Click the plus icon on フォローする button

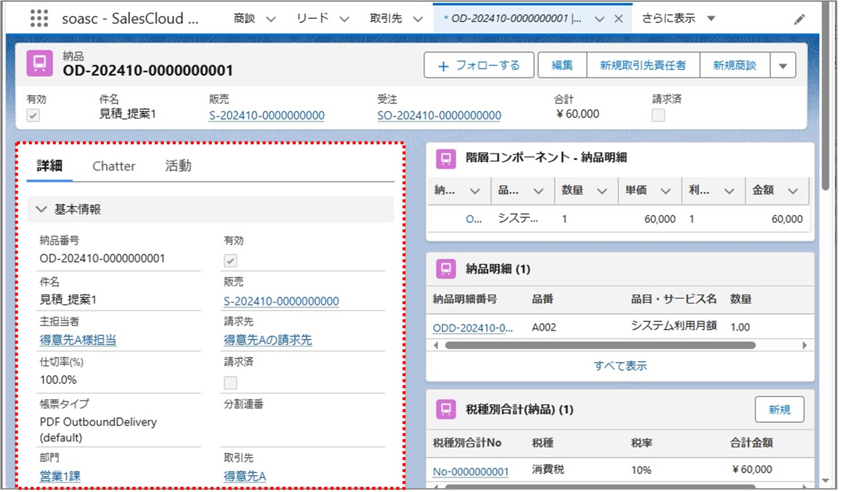tap(444, 66)
